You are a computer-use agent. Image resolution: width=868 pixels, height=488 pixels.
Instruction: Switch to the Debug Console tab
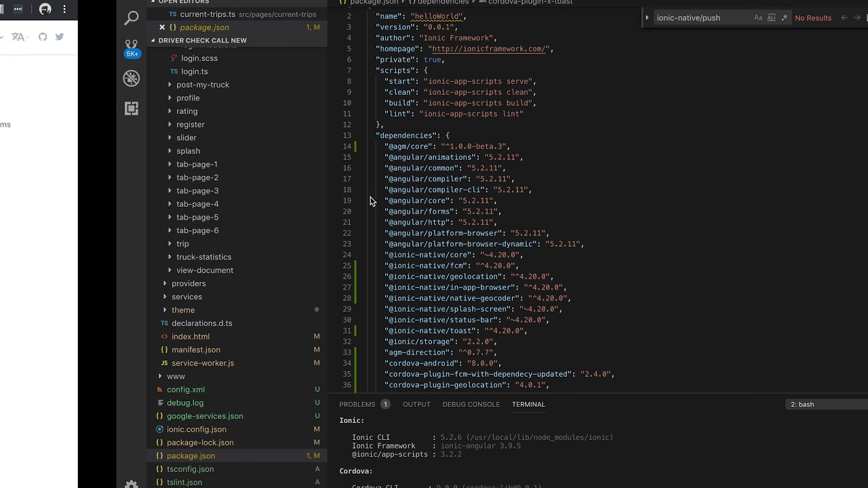[471, 404]
